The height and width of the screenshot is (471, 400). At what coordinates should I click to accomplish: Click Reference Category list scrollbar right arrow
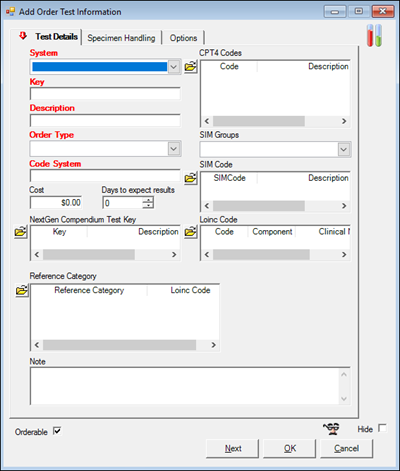tap(214, 345)
